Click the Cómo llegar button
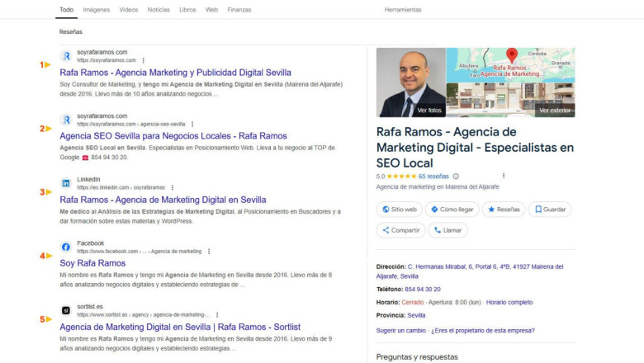Image resolution: width=644 pixels, height=363 pixels. (452, 210)
